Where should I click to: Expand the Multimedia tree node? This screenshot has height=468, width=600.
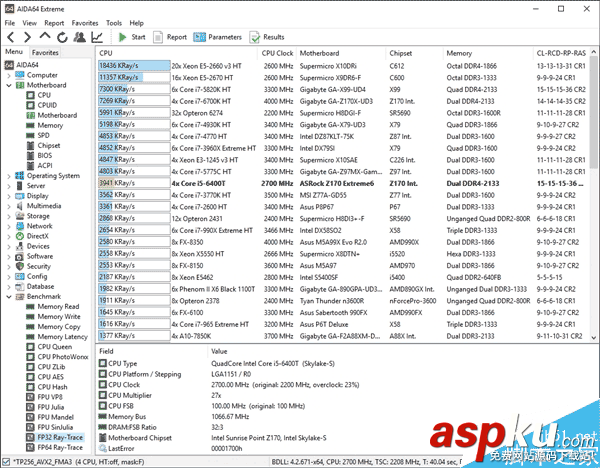[9, 206]
